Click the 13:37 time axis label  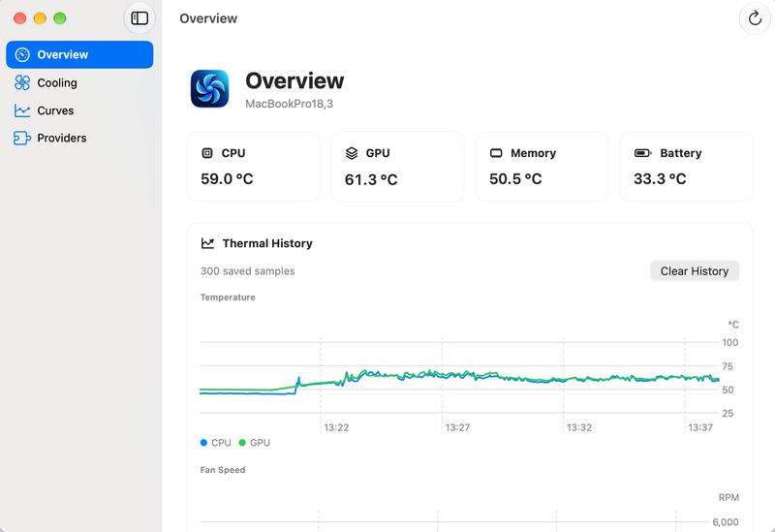[700, 427]
